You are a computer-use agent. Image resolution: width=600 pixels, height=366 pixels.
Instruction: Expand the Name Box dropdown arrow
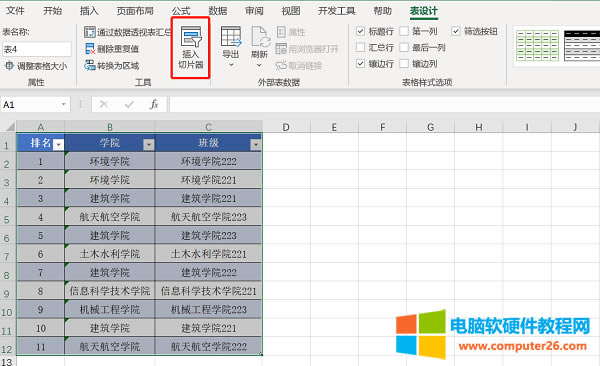pos(64,104)
